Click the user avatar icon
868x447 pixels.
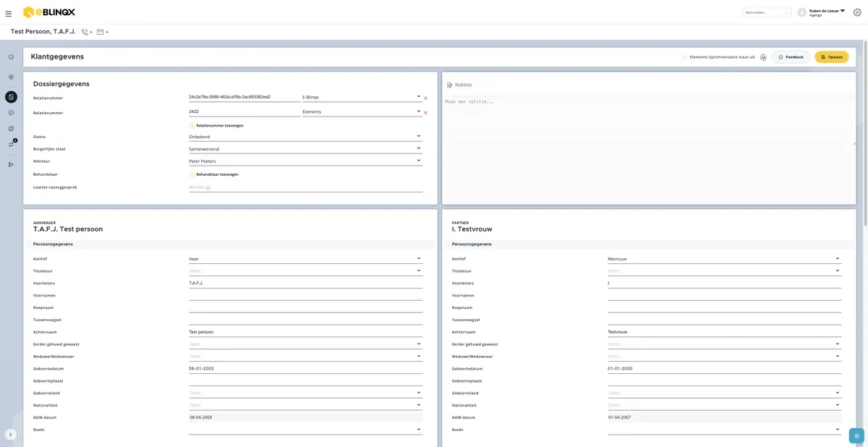pyautogui.click(x=801, y=12)
